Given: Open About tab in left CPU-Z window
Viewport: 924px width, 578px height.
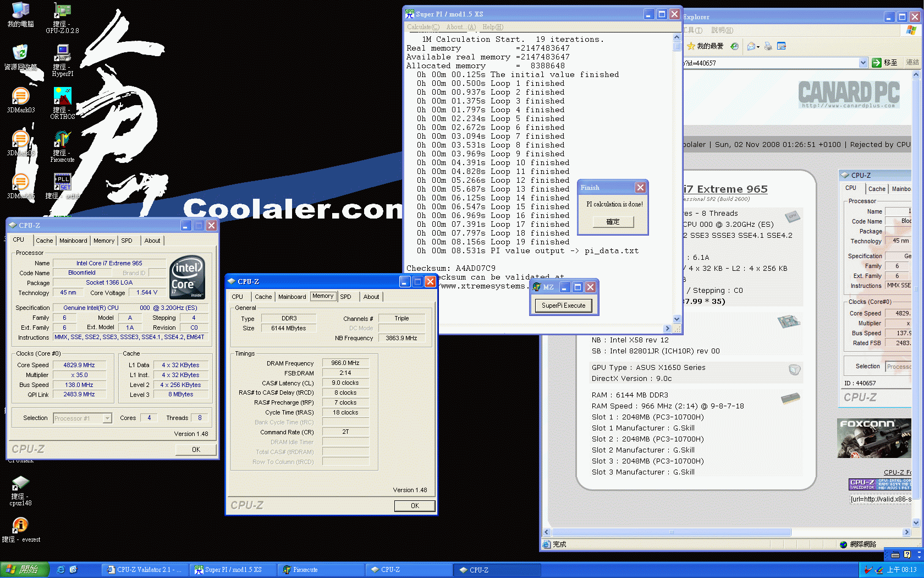Looking at the screenshot, I should [152, 241].
